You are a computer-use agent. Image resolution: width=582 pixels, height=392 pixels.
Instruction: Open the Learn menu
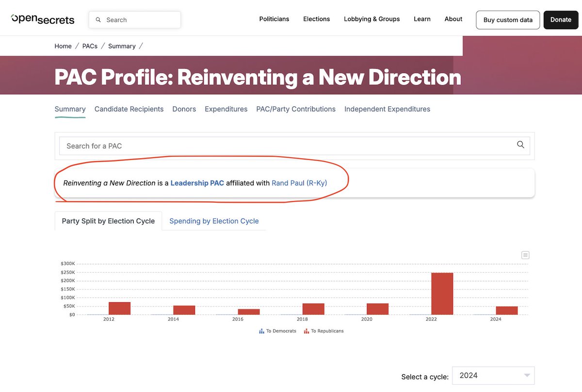422,19
